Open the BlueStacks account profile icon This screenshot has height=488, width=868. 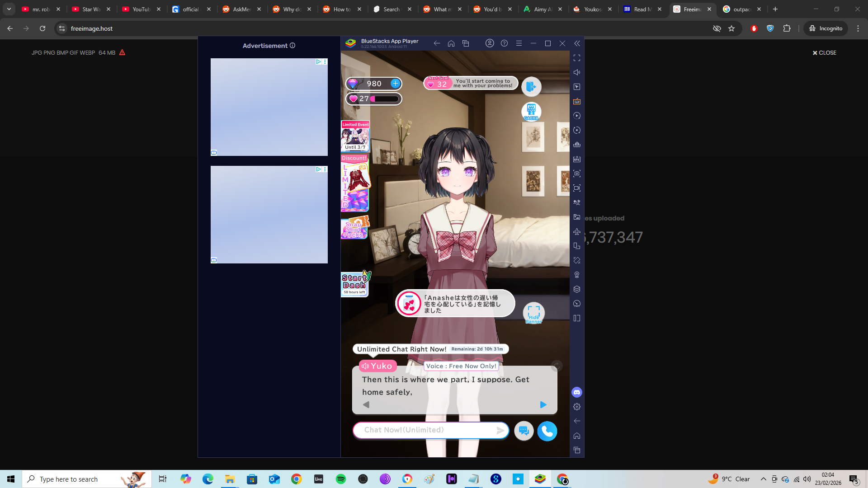(x=490, y=43)
